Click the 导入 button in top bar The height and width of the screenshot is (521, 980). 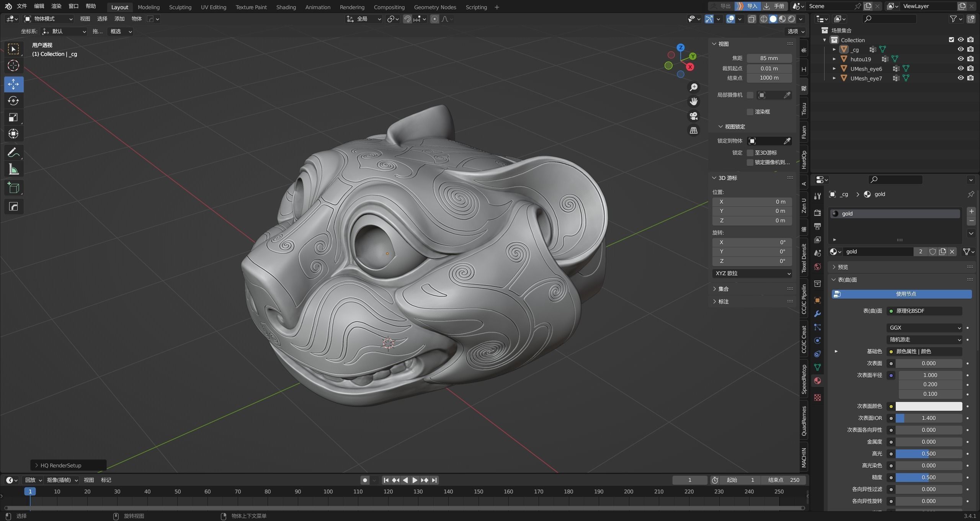click(x=748, y=6)
